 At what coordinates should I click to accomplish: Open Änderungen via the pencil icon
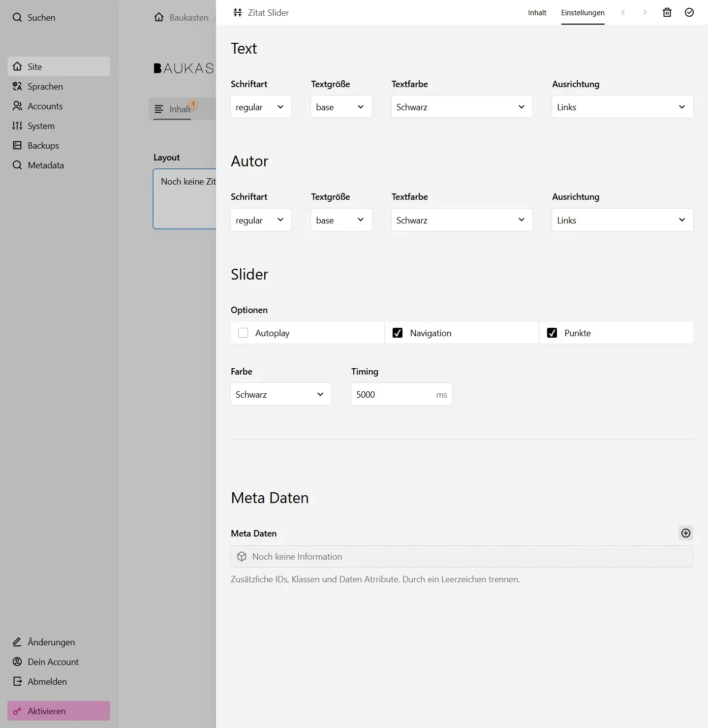tap(51, 642)
